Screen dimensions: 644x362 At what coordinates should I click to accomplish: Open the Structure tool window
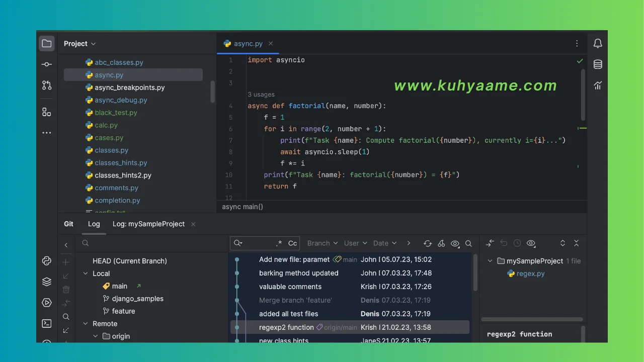(47, 112)
